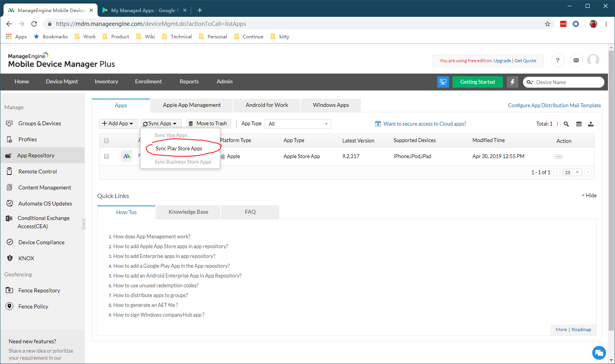Open Reports in top navigation
The height and width of the screenshot is (364, 615).
[x=189, y=81]
